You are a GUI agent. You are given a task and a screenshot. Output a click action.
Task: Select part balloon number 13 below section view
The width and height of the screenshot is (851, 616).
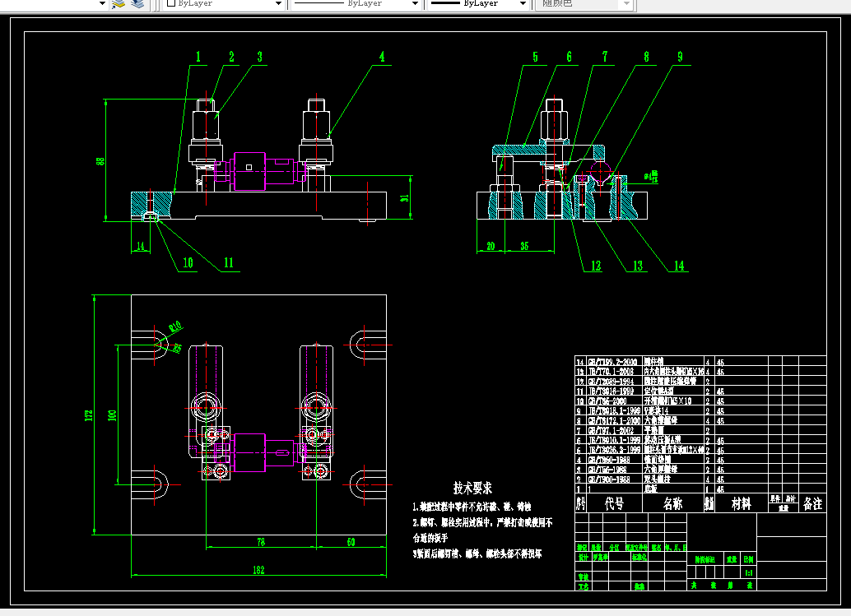point(638,266)
